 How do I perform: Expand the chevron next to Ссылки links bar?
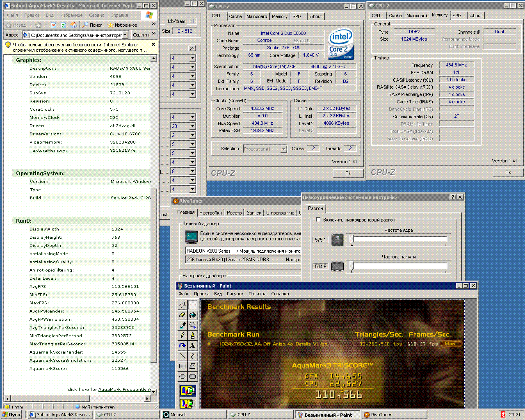pyautogui.click(x=154, y=34)
